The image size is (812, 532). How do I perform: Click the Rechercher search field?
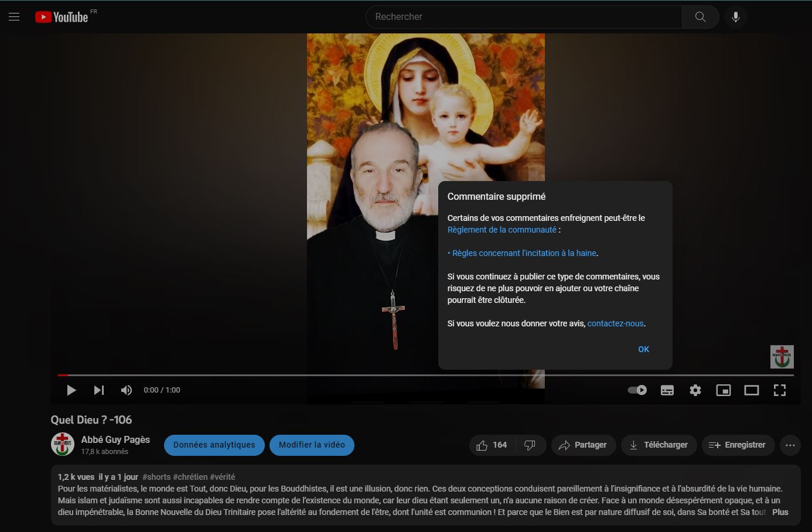(x=524, y=17)
